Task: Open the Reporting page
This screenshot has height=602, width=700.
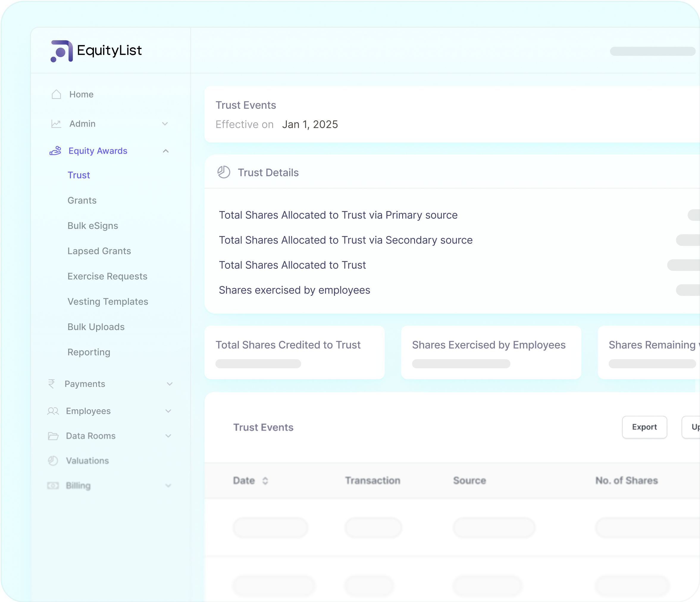Action: 89,352
